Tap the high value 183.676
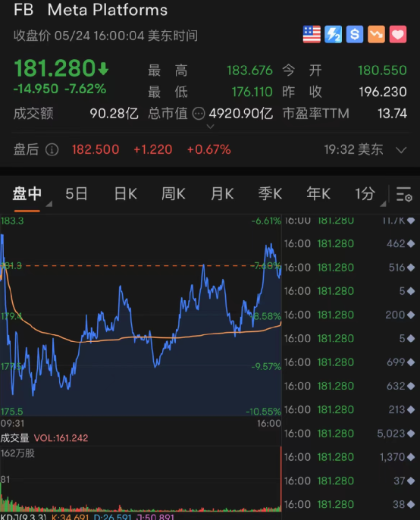This screenshot has width=420, height=520. click(x=249, y=70)
